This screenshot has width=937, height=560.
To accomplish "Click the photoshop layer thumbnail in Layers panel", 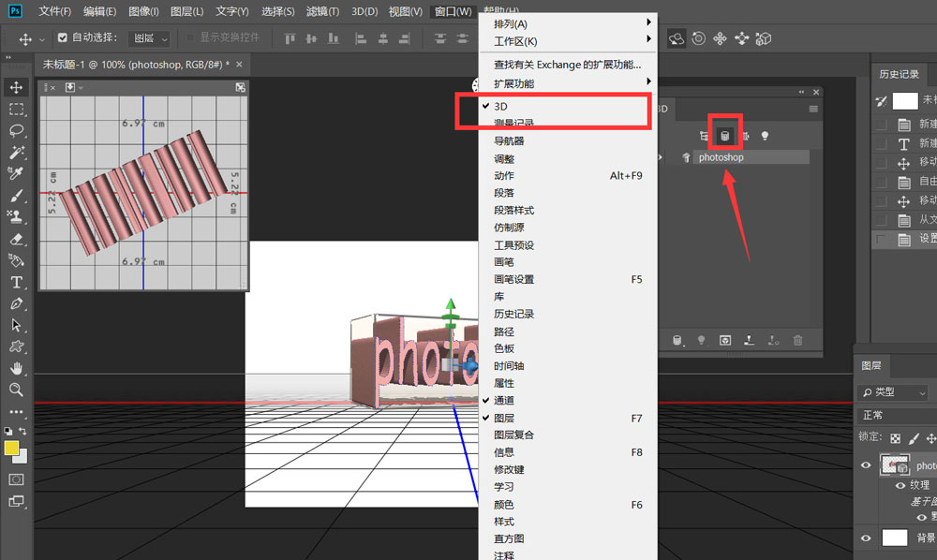I will [895, 464].
